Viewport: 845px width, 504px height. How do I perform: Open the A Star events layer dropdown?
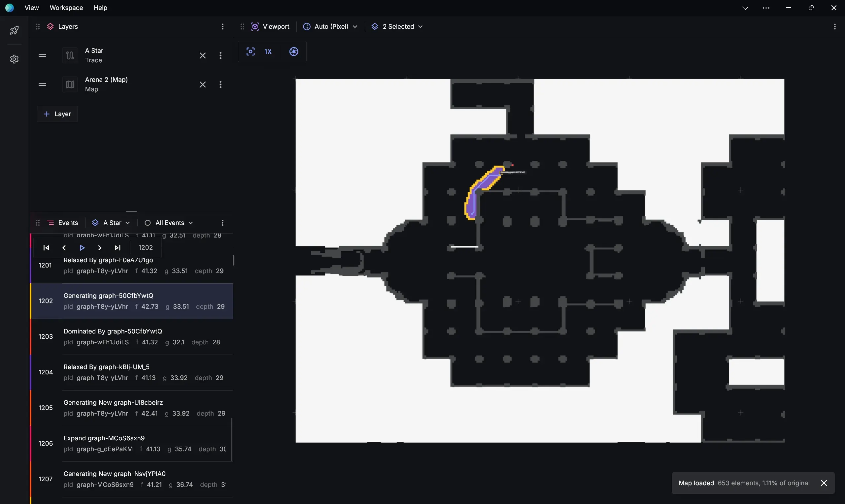click(111, 223)
